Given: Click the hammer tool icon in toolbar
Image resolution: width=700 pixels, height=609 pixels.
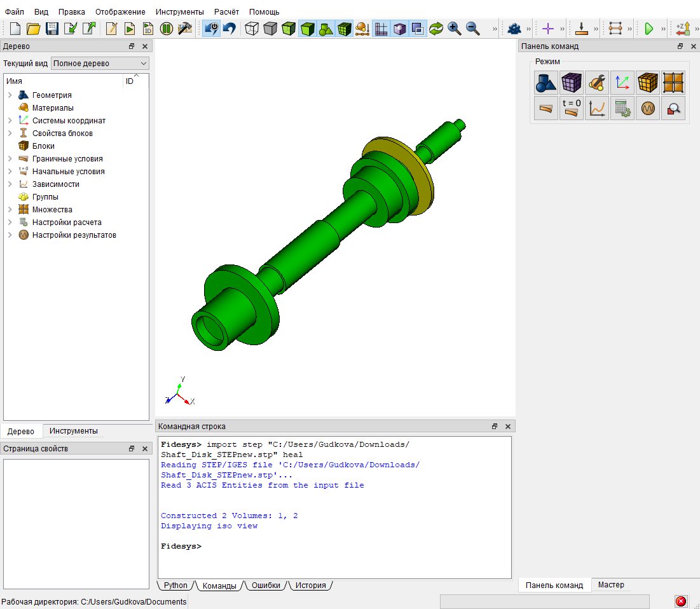Looking at the screenshot, I should click(x=184, y=29).
